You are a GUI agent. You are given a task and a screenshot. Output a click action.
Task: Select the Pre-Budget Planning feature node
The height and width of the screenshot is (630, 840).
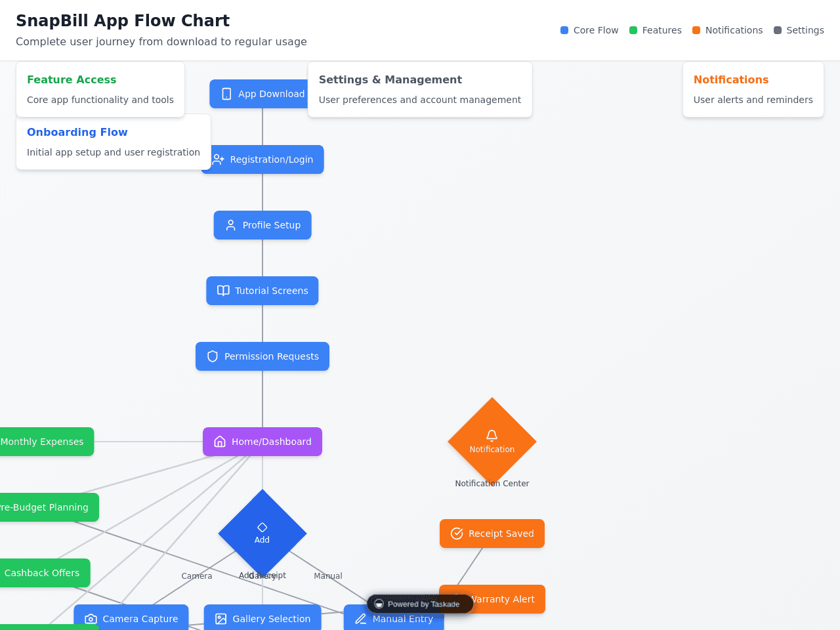tap(49, 507)
